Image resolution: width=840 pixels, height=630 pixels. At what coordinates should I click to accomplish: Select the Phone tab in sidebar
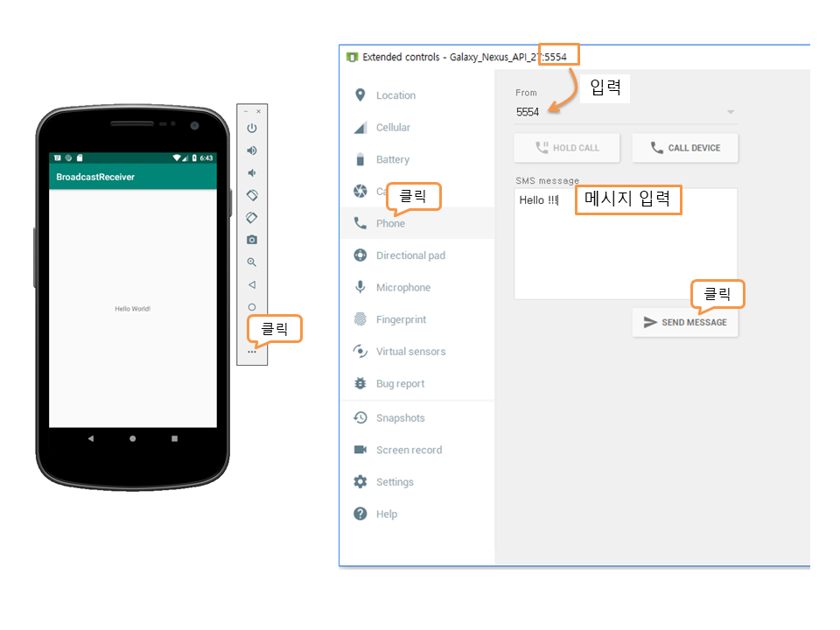(x=390, y=223)
